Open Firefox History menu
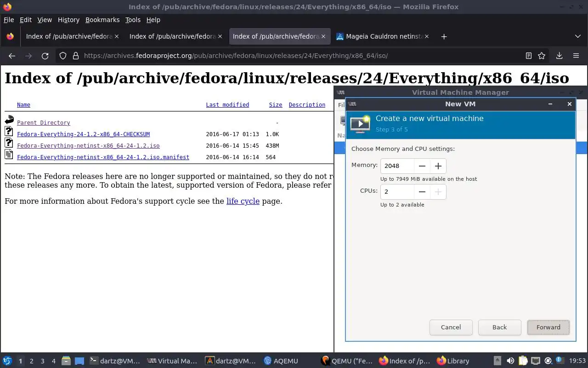 coord(68,20)
